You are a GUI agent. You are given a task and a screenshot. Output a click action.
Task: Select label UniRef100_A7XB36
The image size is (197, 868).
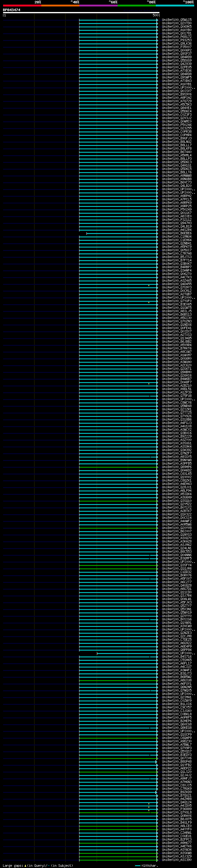(177, 71)
